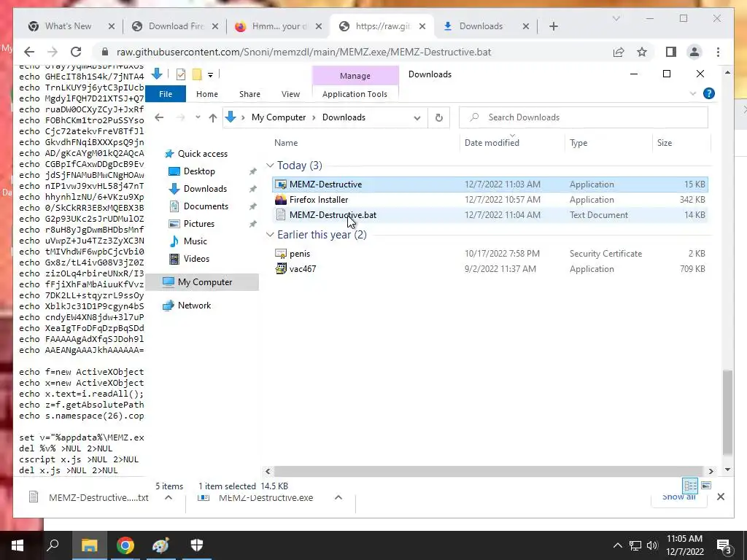
Task: Select My Computer in breadcrumb path
Action: tap(279, 117)
